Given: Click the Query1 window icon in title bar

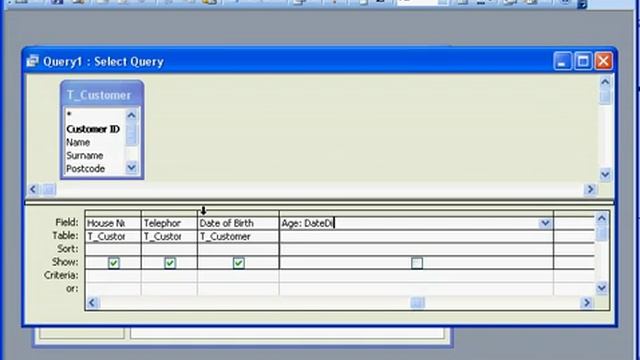Looking at the screenshot, I should click(32, 62).
